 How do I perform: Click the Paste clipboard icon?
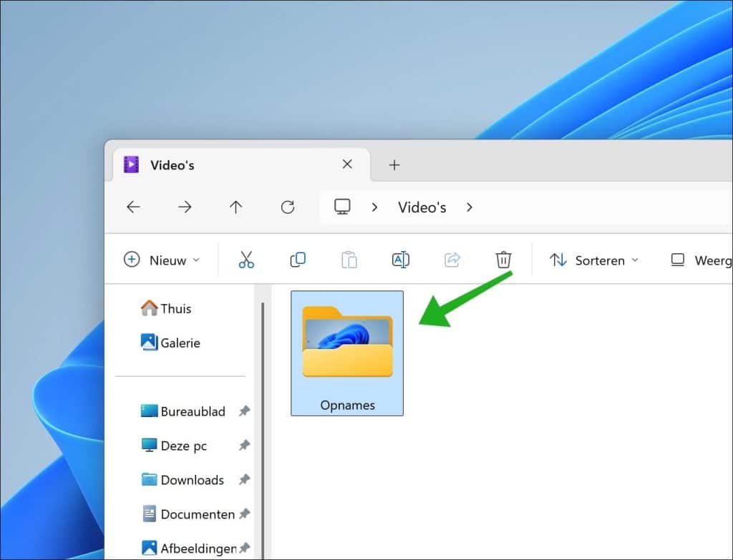point(349,260)
